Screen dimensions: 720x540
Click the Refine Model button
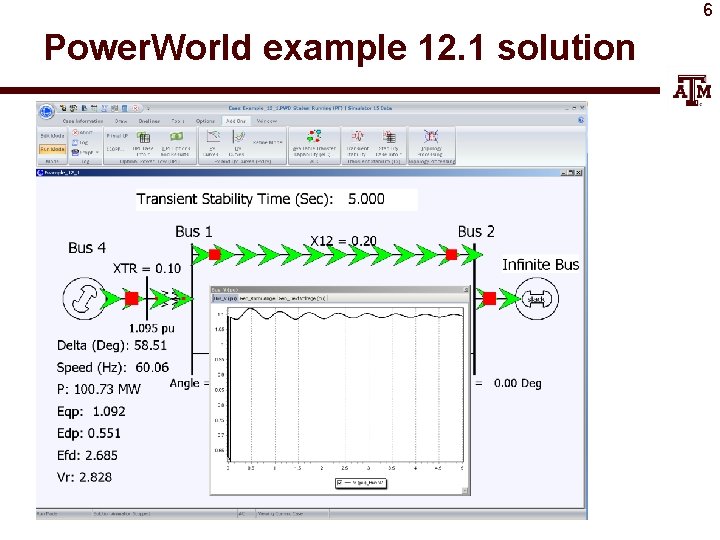coord(267,143)
